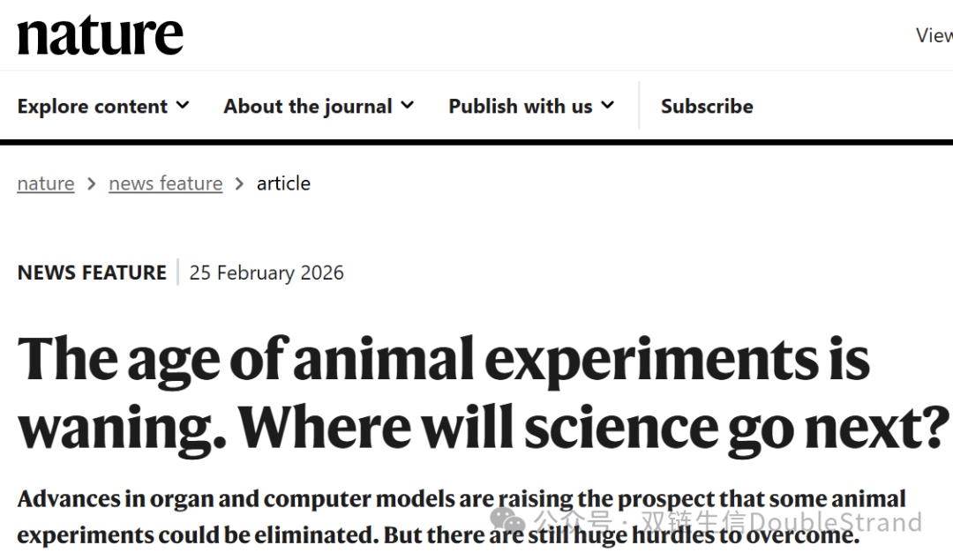Expand the About the journal chevron
953x560 pixels.
click(407, 106)
